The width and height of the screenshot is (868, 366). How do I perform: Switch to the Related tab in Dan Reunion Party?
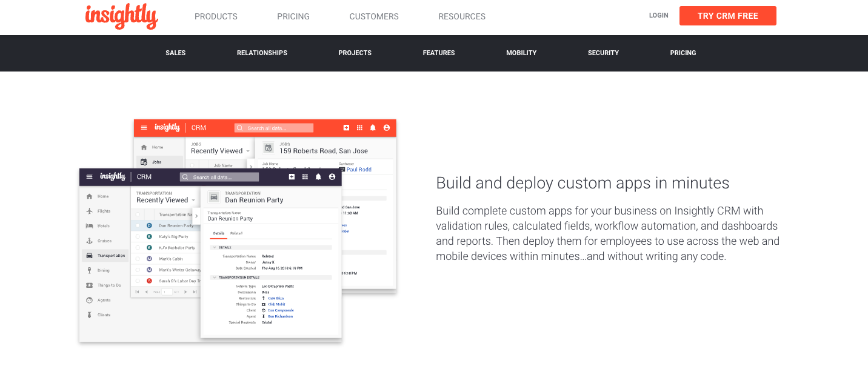tap(236, 233)
